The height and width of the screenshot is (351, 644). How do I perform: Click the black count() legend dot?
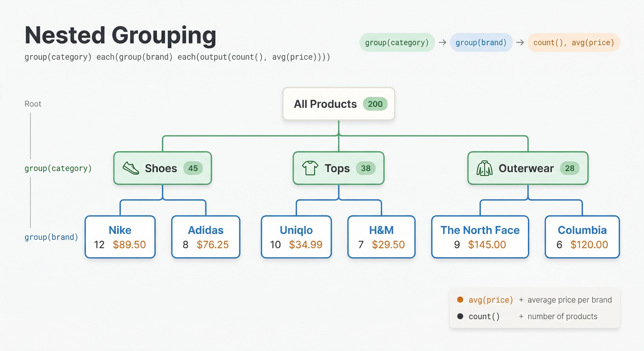pos(460,316)
